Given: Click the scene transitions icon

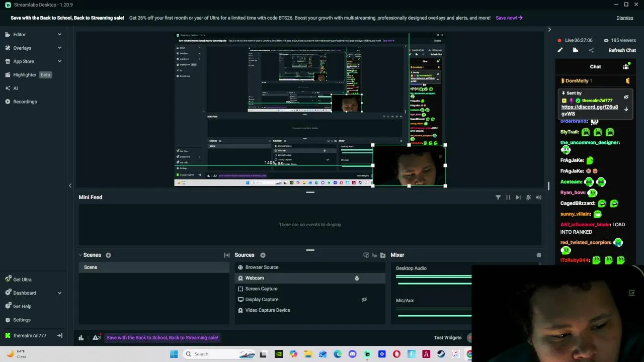Looking at the screenshot, I should pyautogui.click(x=227, y=255).
